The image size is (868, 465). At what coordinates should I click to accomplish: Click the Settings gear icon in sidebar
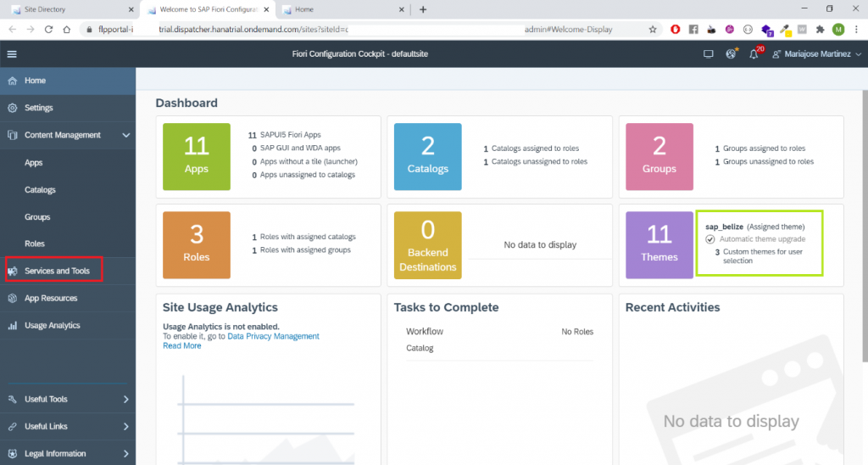12,108
